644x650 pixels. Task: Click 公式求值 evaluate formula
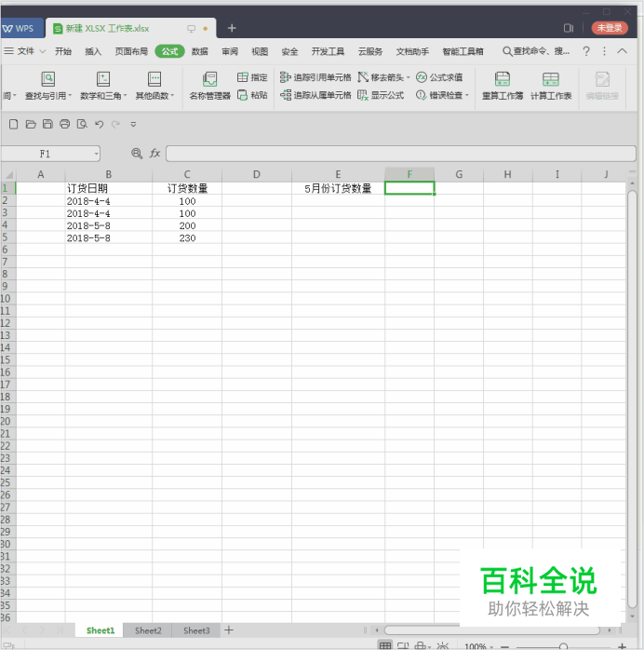pyautogui.click(x=439, y=77)
